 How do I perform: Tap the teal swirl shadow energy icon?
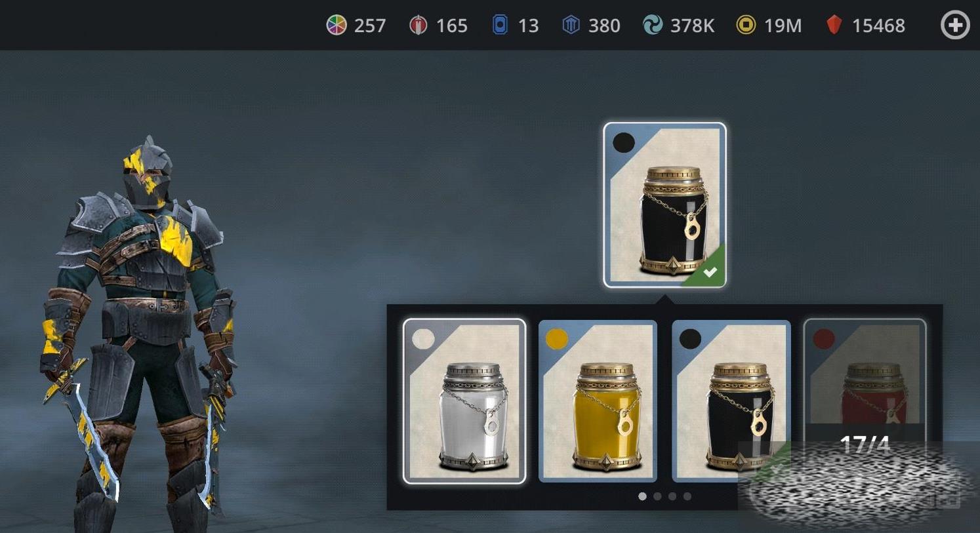click(x=653, y=26)
